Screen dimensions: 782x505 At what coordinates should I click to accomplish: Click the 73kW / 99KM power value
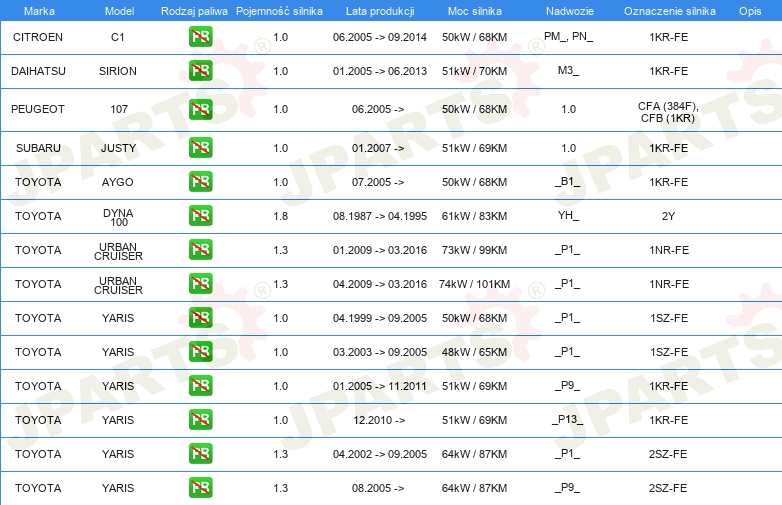(474, 250)
